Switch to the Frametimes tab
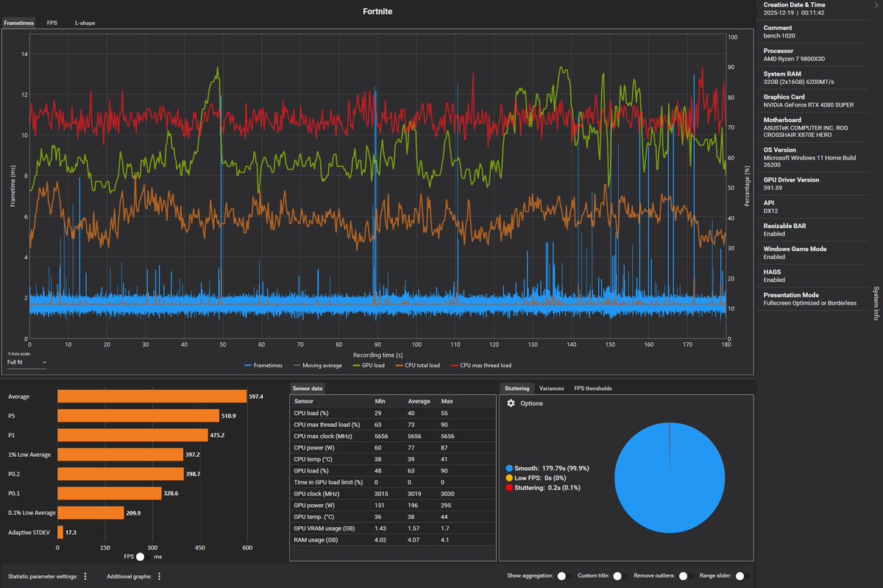 (20, 23)
